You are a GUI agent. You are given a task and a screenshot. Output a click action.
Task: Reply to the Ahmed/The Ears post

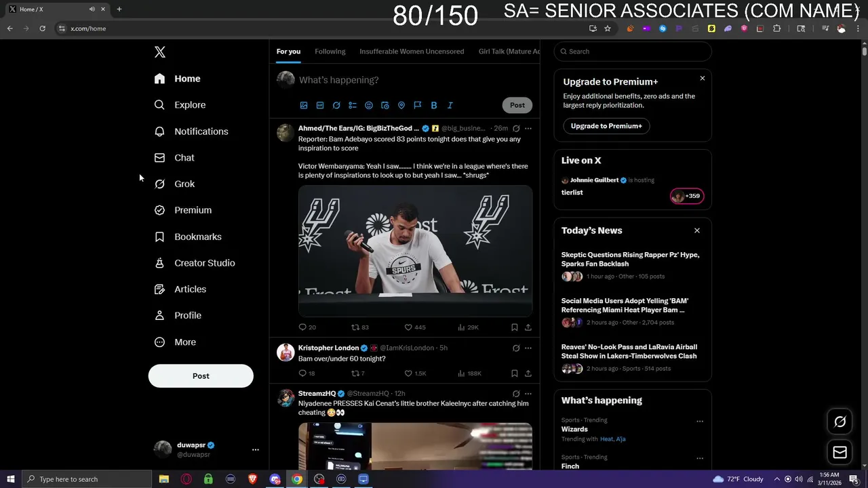(307, 327)
